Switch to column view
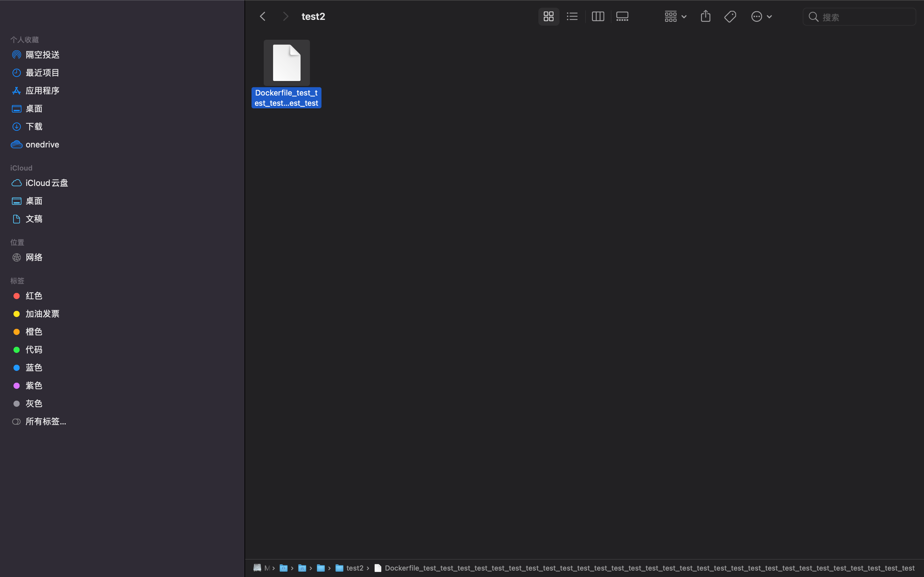Viewport: 924px width, 577px height. (x=597, y=16)
